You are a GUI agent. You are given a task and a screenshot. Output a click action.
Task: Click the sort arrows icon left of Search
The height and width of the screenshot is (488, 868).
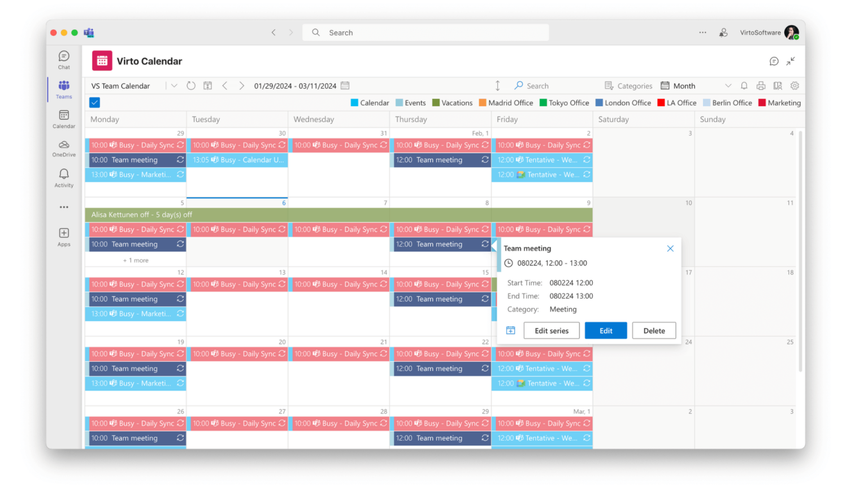pos(498,85)
